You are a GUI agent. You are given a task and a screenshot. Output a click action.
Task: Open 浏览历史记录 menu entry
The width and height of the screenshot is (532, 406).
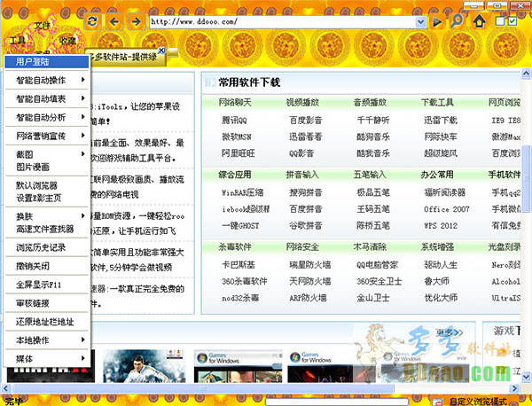point(47,247)
